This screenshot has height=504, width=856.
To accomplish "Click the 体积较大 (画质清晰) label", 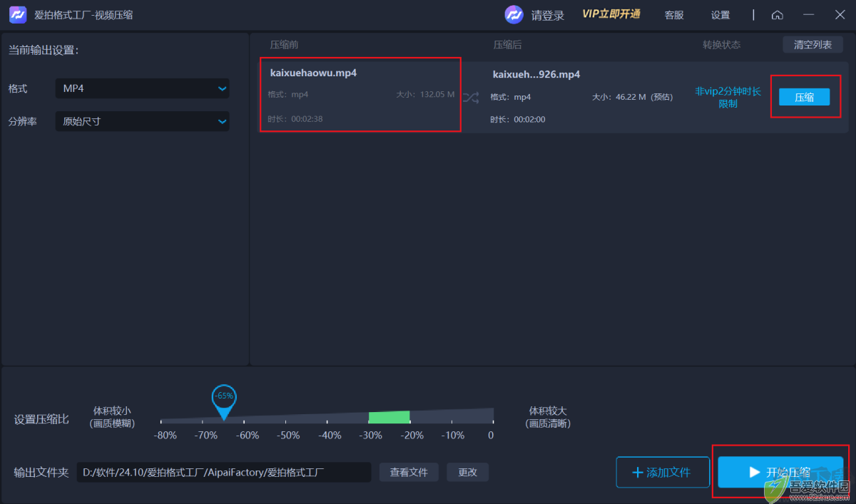I will click(548, 417).
